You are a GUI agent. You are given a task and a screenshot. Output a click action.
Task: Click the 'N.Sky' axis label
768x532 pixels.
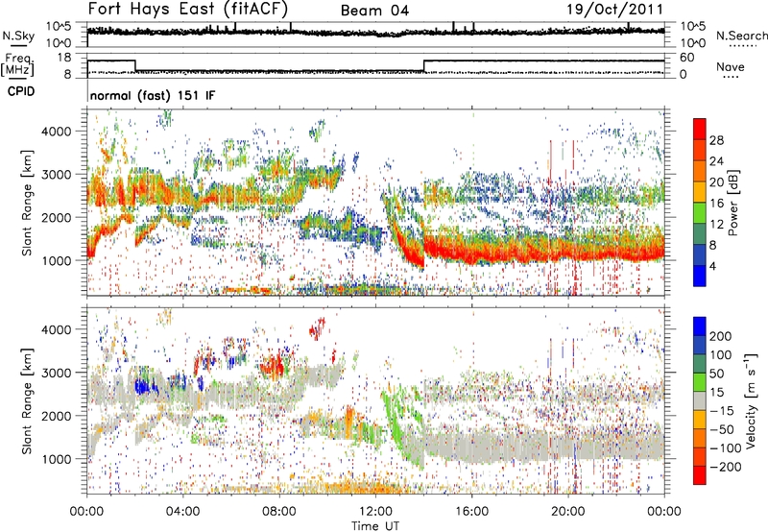(18, 36)
